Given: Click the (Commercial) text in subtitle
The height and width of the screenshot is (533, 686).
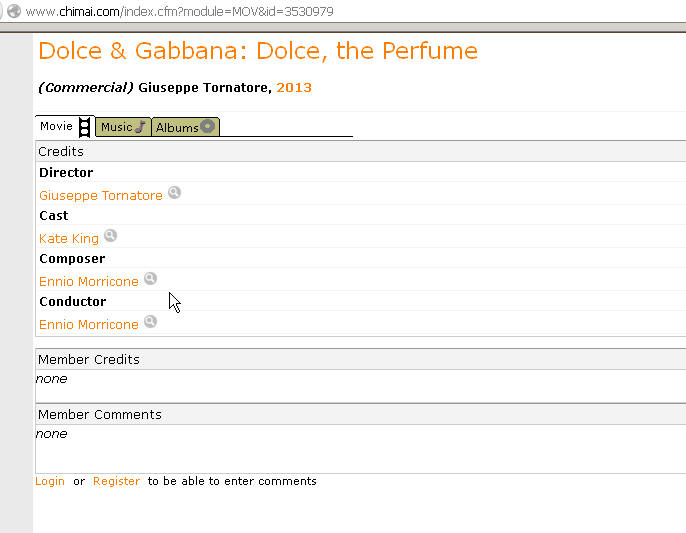Looking at the screenshot, I should [x=86, y=88].
